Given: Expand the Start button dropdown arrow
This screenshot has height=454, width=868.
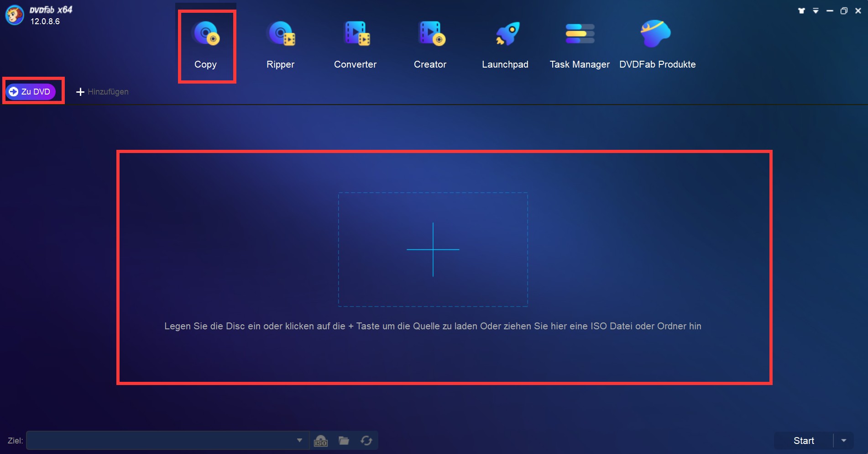Looking at the screenshot, I should [x=844, y=441].
